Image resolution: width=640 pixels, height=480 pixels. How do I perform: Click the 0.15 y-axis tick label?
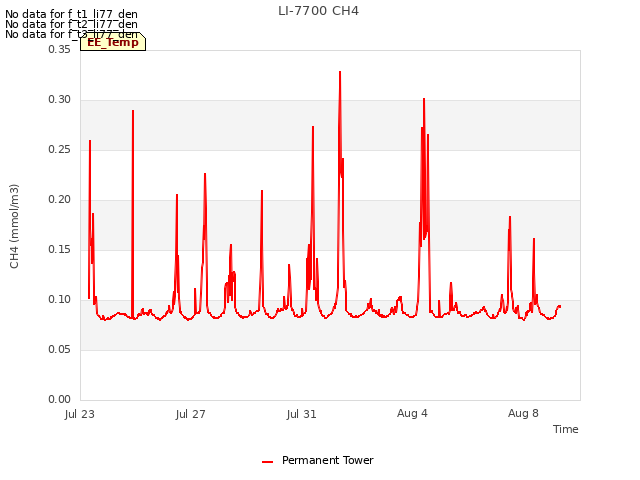[60, 249]
